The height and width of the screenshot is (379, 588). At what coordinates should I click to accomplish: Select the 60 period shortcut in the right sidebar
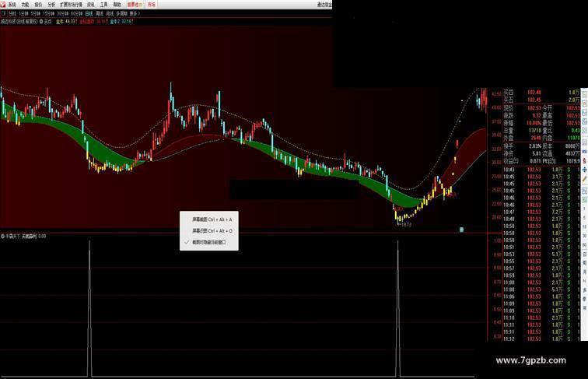(584, 245)
